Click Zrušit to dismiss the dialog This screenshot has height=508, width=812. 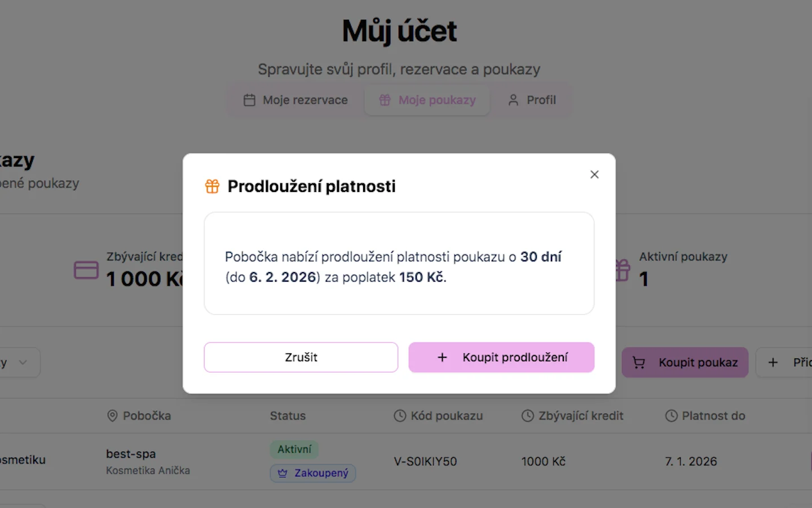tap(301, 357)
